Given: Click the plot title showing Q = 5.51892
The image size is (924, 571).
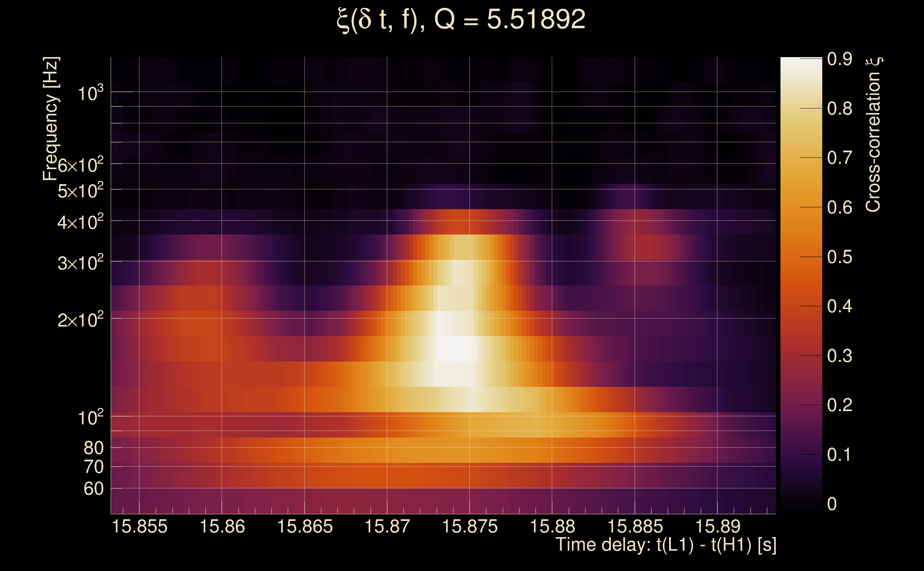Looking at the screenshot, I should (461, 20).
